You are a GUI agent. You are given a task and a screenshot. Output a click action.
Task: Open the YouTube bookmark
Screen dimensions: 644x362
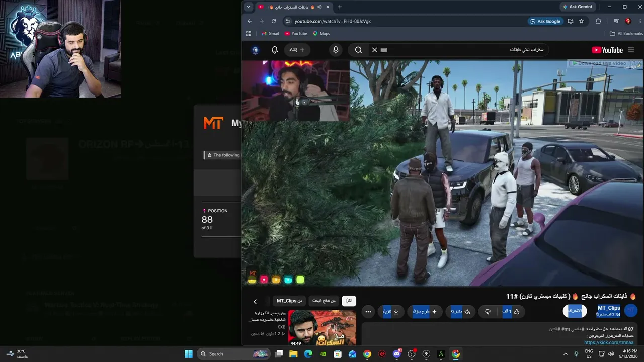point(296,34)
